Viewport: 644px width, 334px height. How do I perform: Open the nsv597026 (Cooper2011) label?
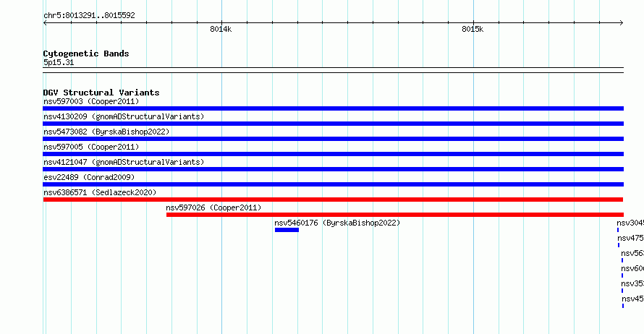[x=213, y=207]
